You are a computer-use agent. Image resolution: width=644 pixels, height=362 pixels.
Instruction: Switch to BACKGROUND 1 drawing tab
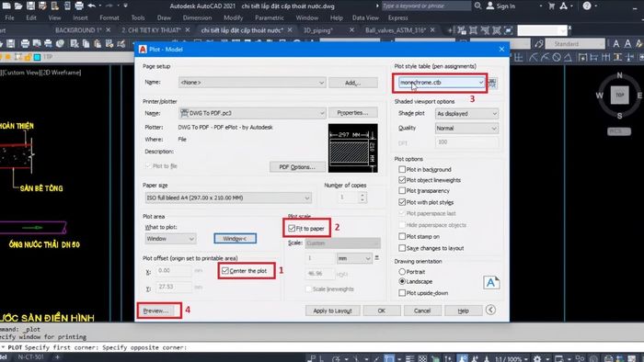coord(78,30)
